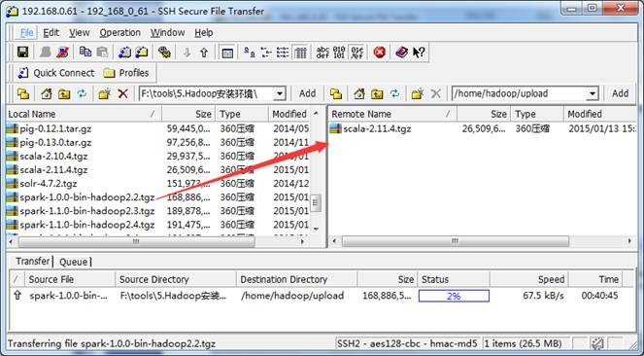
Task: Click the Disconnect toolbar icon
Action: (62, 53)
